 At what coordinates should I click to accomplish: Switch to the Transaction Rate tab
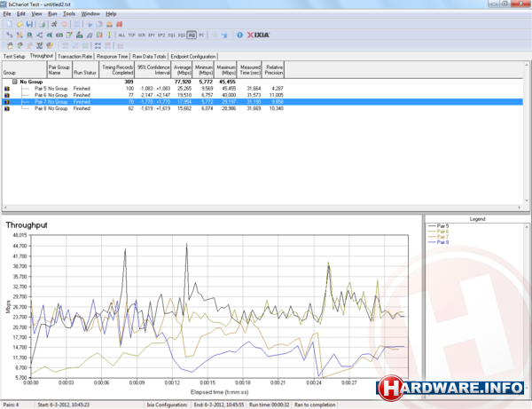[x=75, y=56]
